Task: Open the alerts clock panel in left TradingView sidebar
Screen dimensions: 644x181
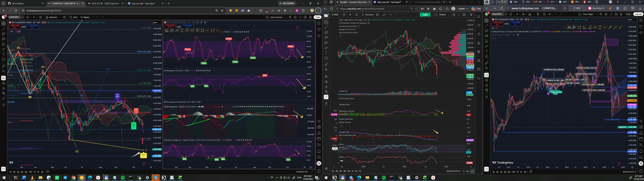Action: tap(319, 29)
